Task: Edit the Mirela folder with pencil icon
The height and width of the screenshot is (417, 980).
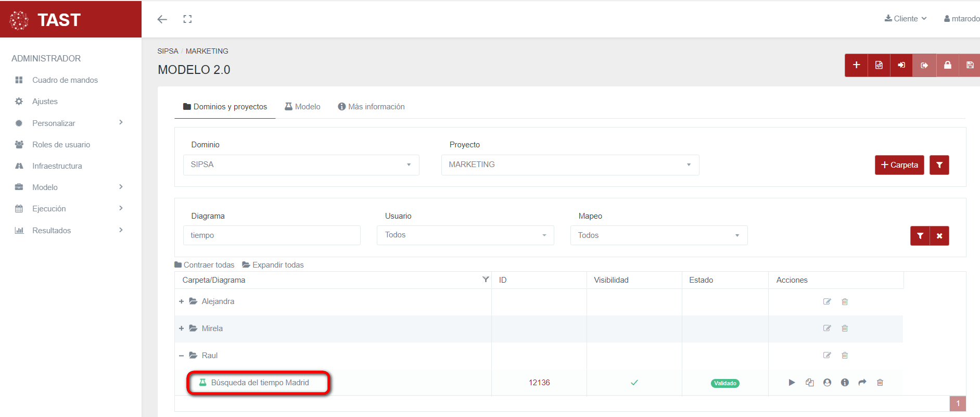Action: [x=827, y=328]
